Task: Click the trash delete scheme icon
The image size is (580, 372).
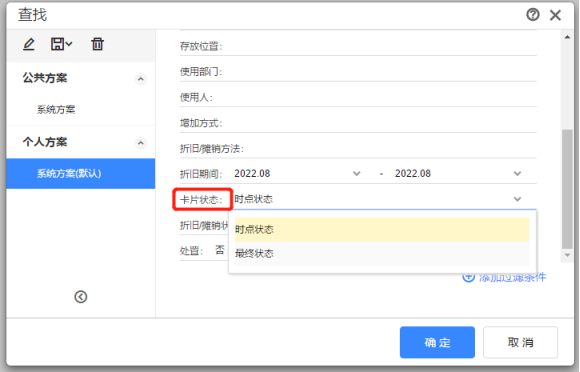Action: [x=98, y=44]
